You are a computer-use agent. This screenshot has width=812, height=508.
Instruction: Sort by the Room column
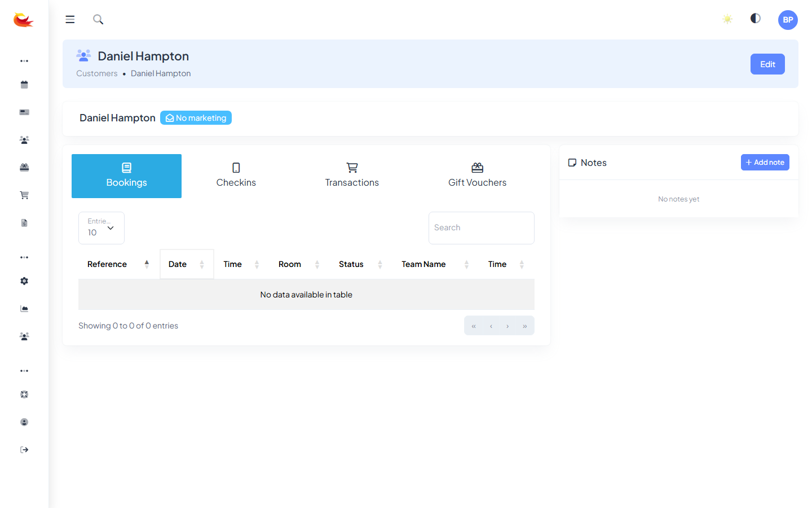[x=299, y=264]
